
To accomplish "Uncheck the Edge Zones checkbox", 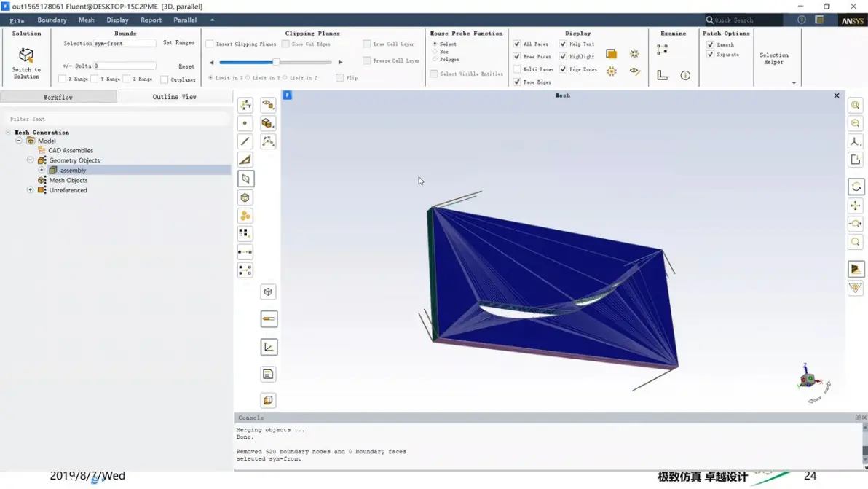I will [x=563, y=69].
